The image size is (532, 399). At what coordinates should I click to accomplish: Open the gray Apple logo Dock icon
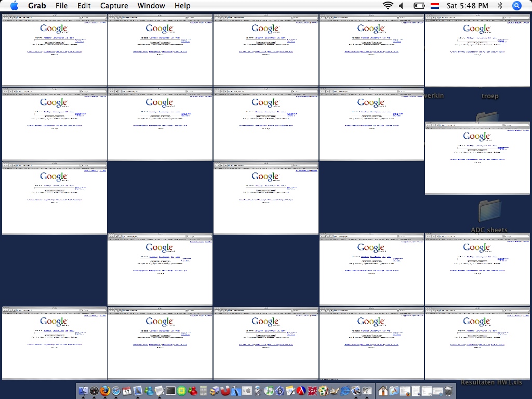247,391
